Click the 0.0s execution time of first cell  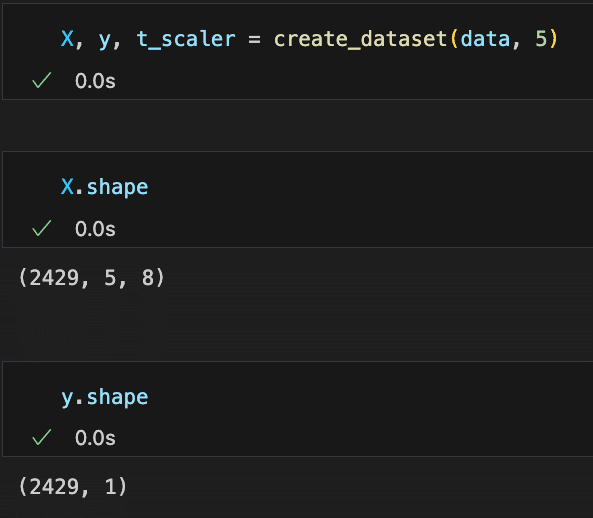pyautogui.click(x=95, y=81)
